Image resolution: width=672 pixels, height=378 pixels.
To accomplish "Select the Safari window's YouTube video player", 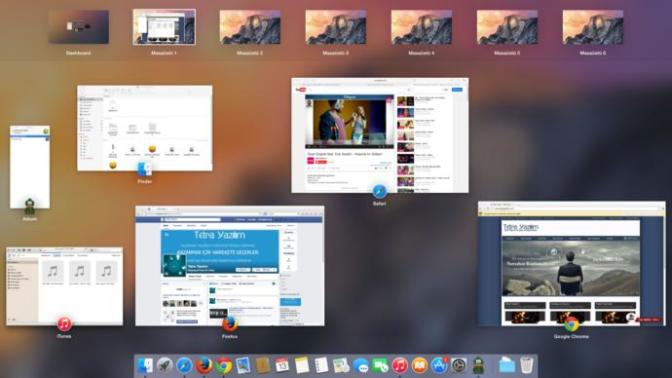I will [349, 122].
